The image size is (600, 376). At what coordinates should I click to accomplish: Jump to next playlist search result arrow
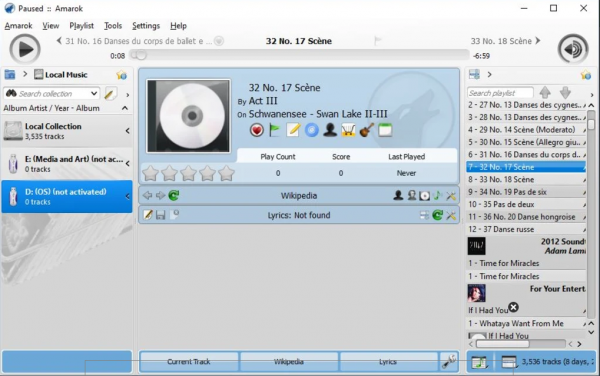click(x=565, y=93)
